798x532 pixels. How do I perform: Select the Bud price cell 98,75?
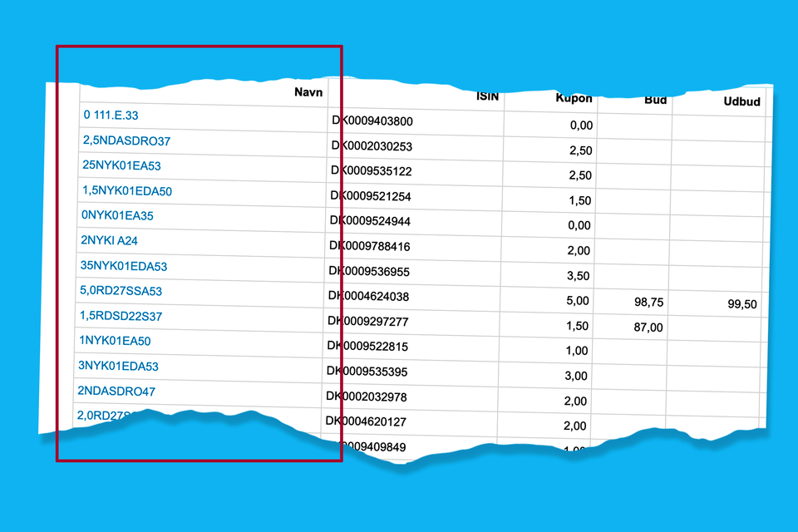click(x=648, y=303)
